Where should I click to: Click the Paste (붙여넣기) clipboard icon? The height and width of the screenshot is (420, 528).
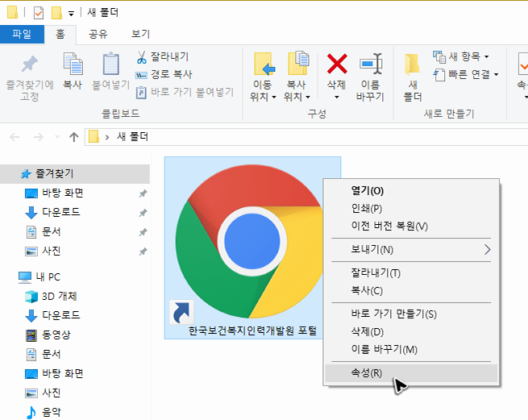[110, 64]
